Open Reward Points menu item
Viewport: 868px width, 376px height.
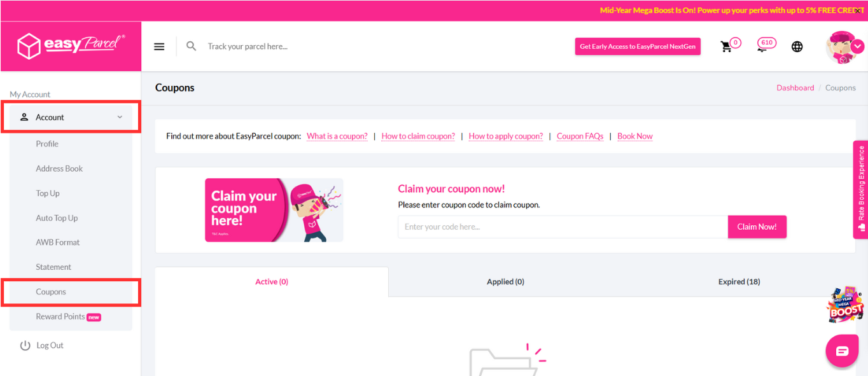pos(60,316)
